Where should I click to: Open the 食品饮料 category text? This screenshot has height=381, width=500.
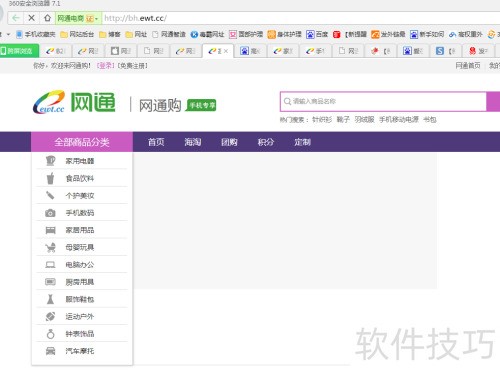point(80,178)
